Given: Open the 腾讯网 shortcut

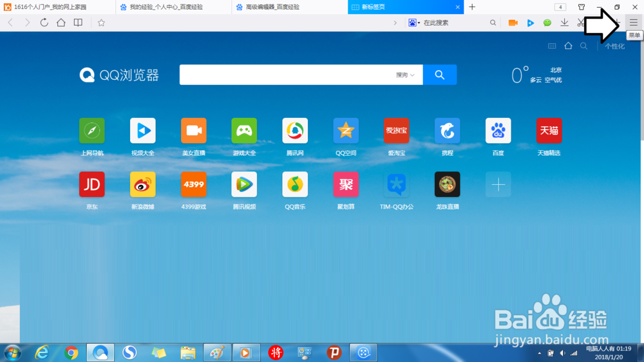Looking at the screenshot, I should 295,137.
